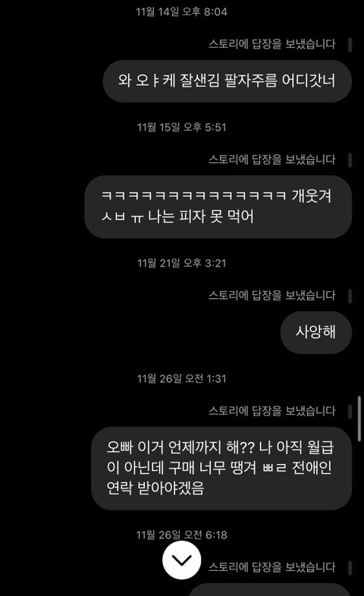Click the story reply bar above the 팔자주름 message
The height and width of the screenshot is (596, 364).
pos(350,45)
